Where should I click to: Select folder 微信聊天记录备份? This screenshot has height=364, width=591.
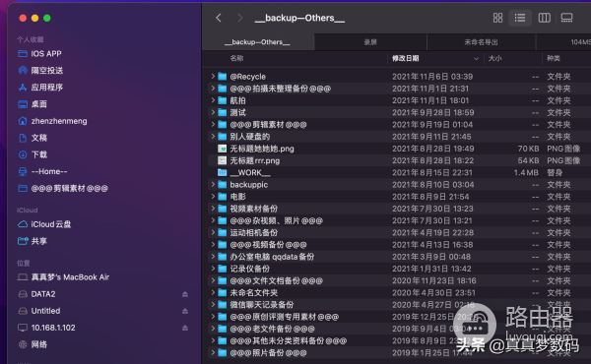(x=262, y=305)
